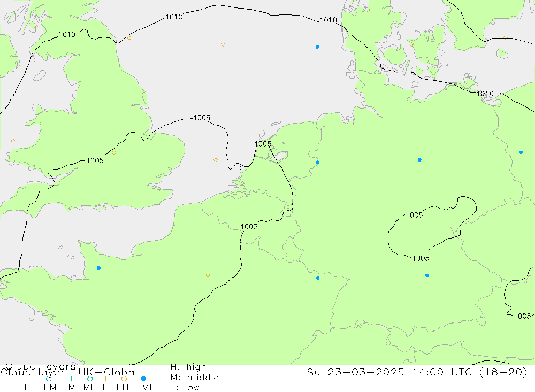This screenshot has height=392, width=535.
Task: Click the date 'Su 23-03-2025' text
Action: (356, 372)
